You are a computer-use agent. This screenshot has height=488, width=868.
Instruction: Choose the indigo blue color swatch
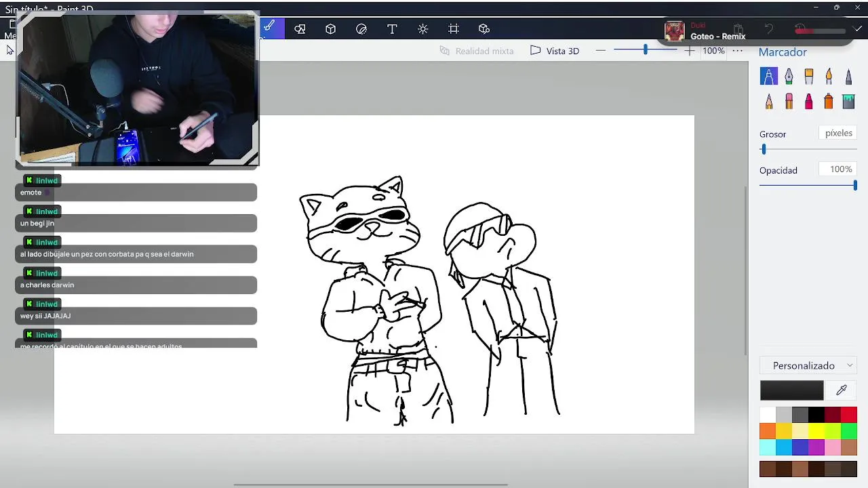coord(800,447)
